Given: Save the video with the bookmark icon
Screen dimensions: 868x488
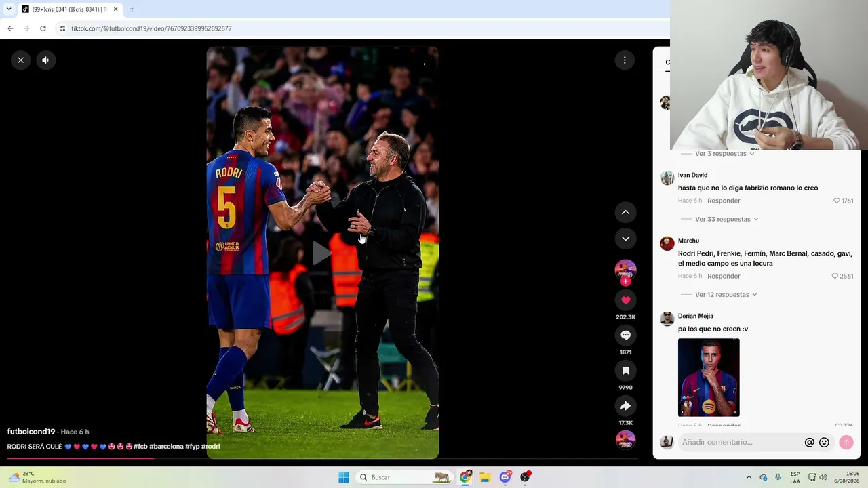Looking at the screenshot, I should click(625, 370).
